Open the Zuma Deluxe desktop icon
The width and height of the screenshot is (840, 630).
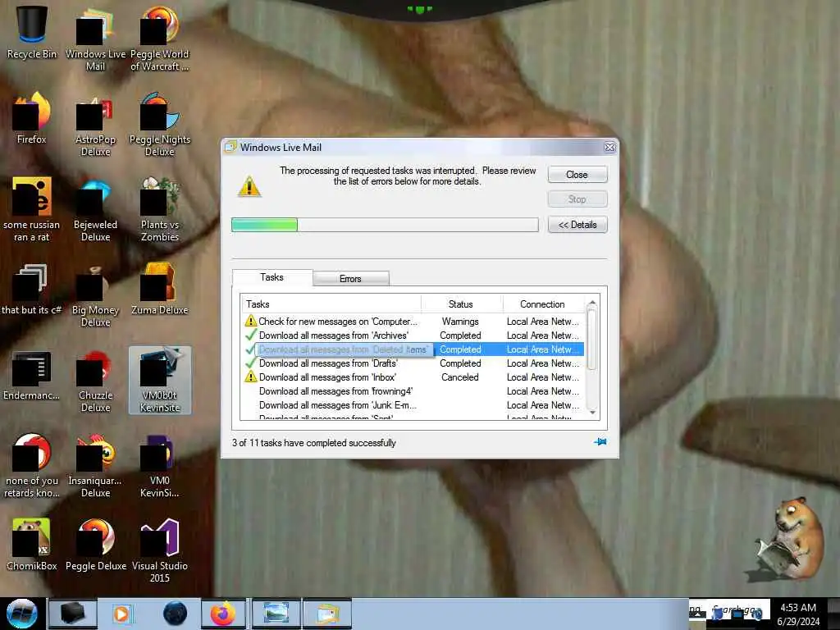click(x=160, y=290)
